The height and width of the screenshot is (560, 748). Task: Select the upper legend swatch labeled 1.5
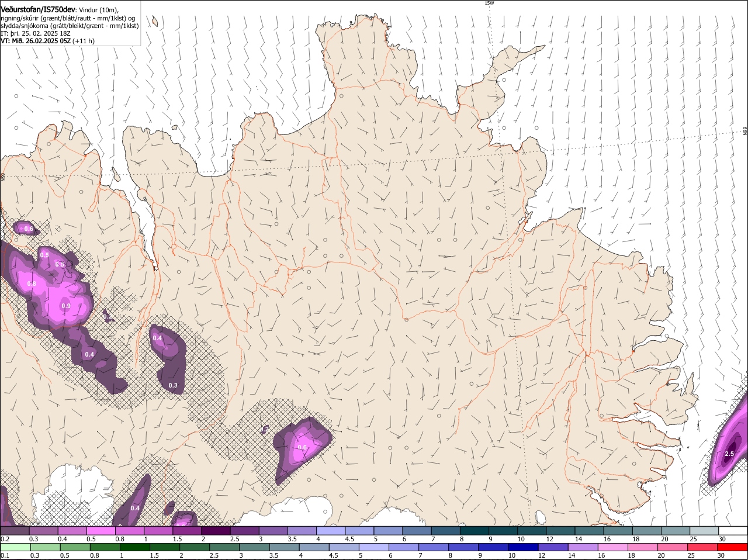click(187, 530)
